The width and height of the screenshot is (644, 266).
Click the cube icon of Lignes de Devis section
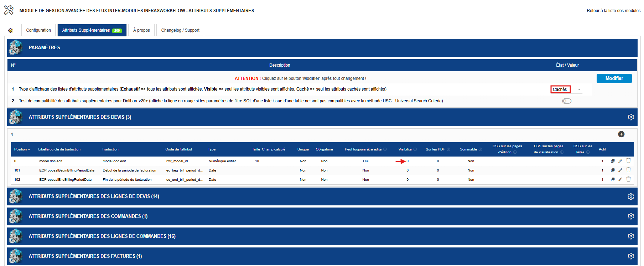point(16,196)
